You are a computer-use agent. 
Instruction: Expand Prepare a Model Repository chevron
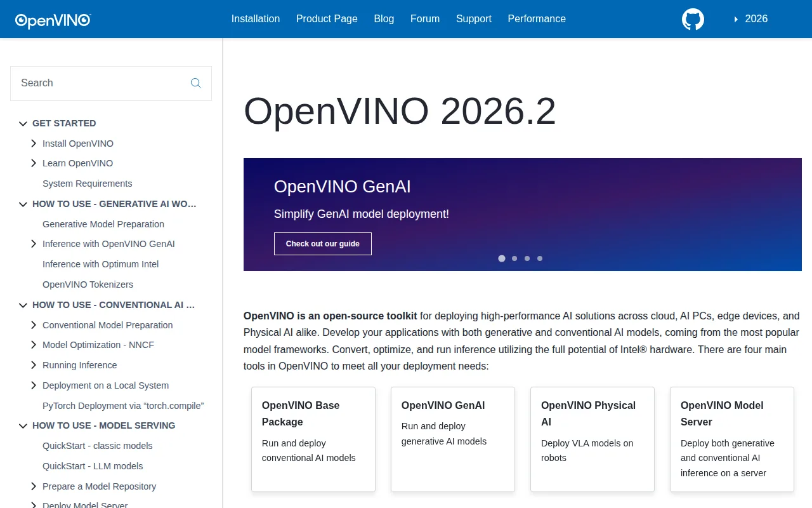pyautogui.click(x=34, y=486)
